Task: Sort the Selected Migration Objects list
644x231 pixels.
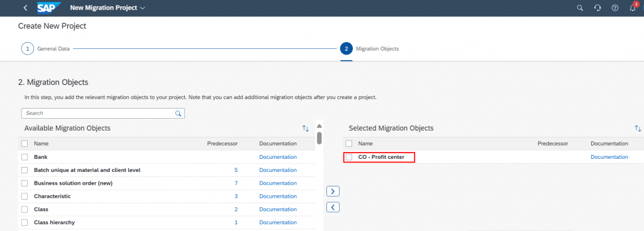Action: tap(638, 128)
